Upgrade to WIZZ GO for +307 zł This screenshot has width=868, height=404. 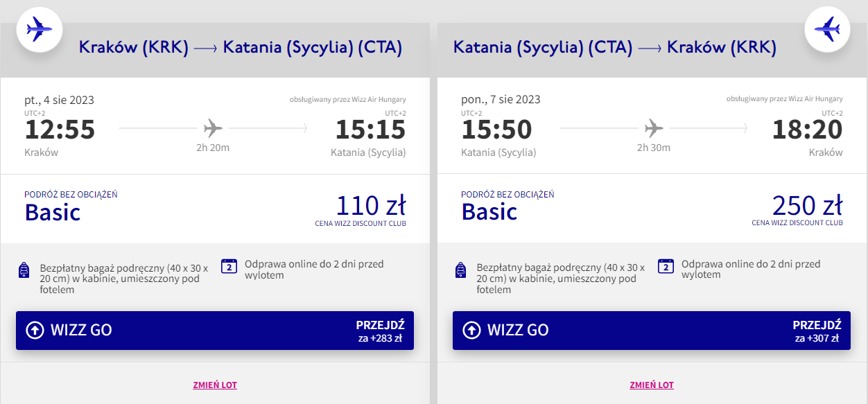[x=652, y=331]
